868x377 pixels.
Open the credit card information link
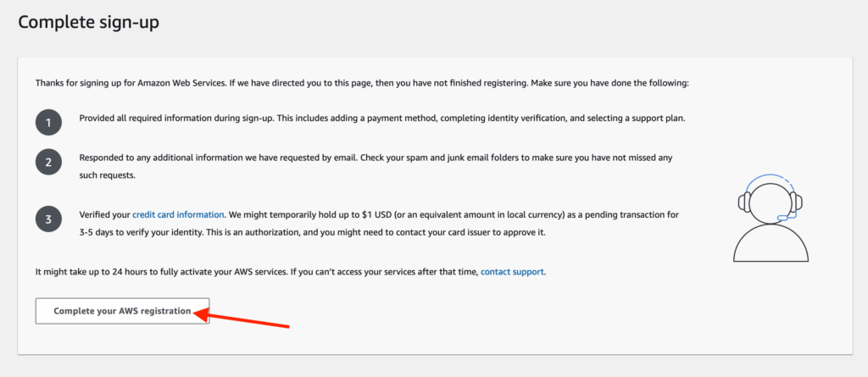[178, 215]
